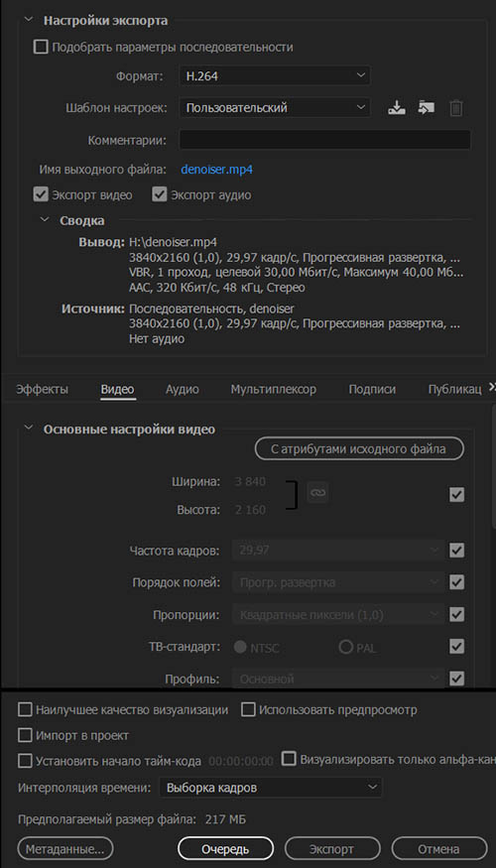Toggle width-height link constraint icon

point(317,492)
